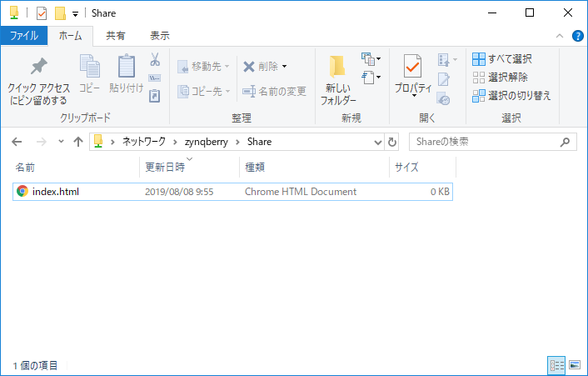
Task: Toggle selection with 選択の切り替え
Action: point(511,95)
